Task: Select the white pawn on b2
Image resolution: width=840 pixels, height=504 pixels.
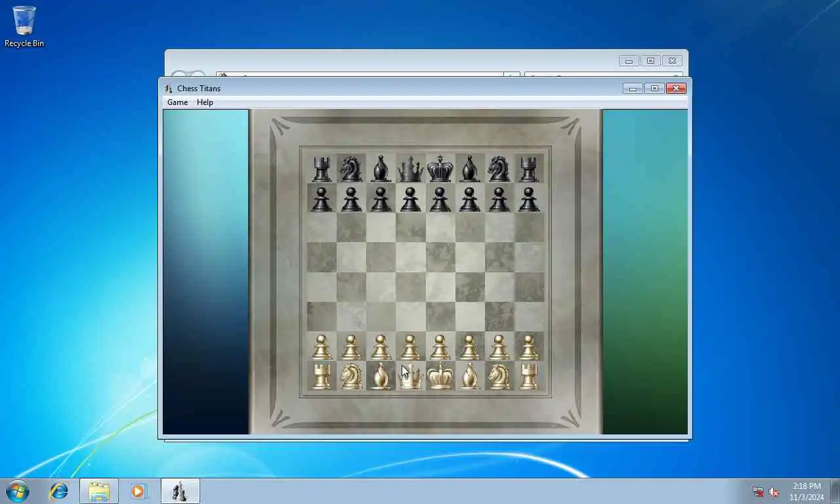Action: pos(351,347)
